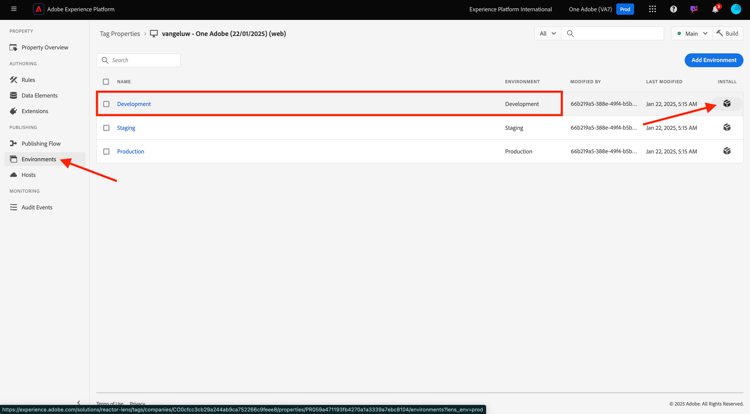Click the Publishing Flow icon
The image size is (750, 414).
coord(13,143)
